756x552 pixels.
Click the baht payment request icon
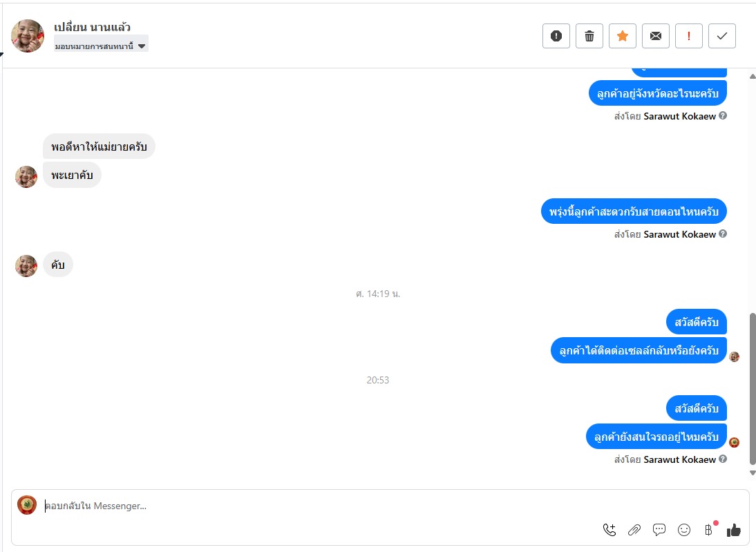coord(709,530)
